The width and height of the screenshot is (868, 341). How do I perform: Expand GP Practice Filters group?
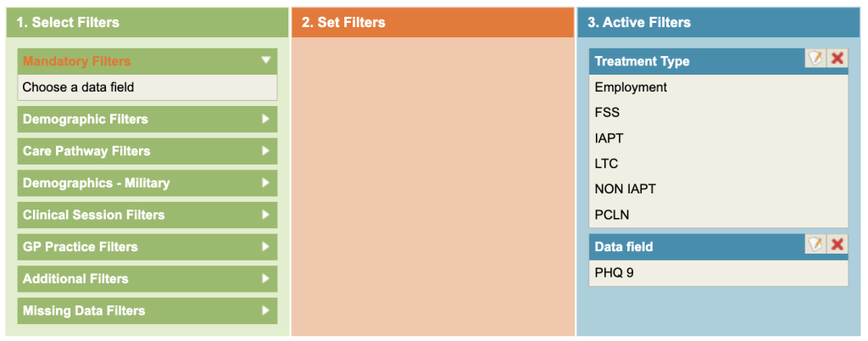pyautogui.click(x=147, y=247)
